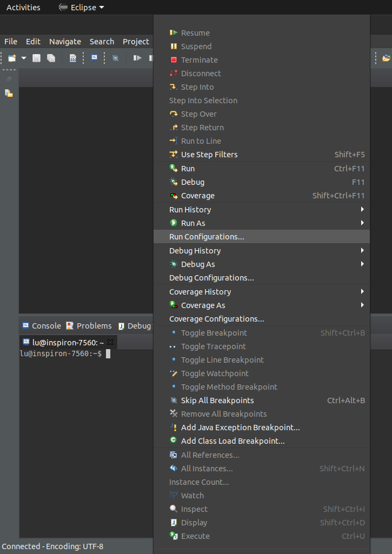Toggle Skip All Breakpoints in the menu
This screenshot has height=554, width=392.
[262, 401]
